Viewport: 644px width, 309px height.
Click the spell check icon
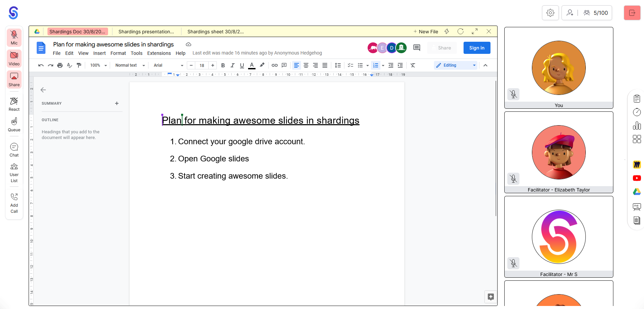(69, 65)
